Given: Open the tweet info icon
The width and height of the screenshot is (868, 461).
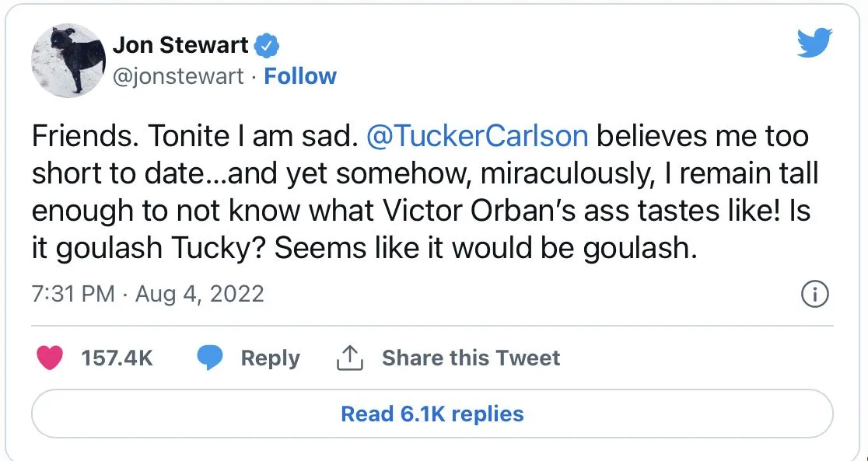Looking at the screenshot, I should (x=814, y=294).
